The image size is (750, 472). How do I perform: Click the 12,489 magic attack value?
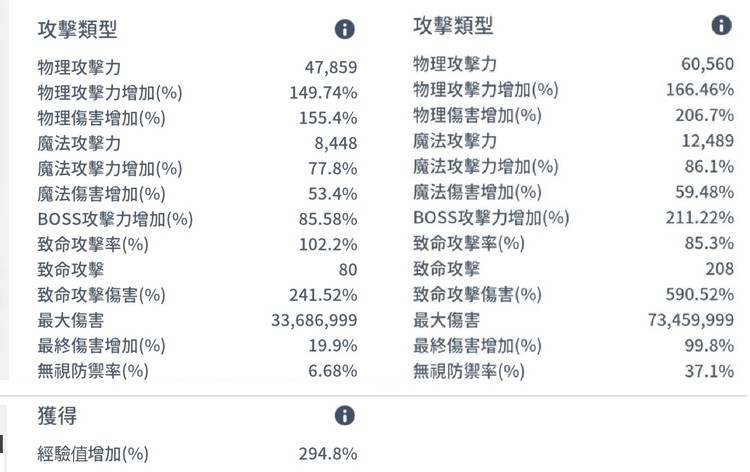[x=708, y=141]
